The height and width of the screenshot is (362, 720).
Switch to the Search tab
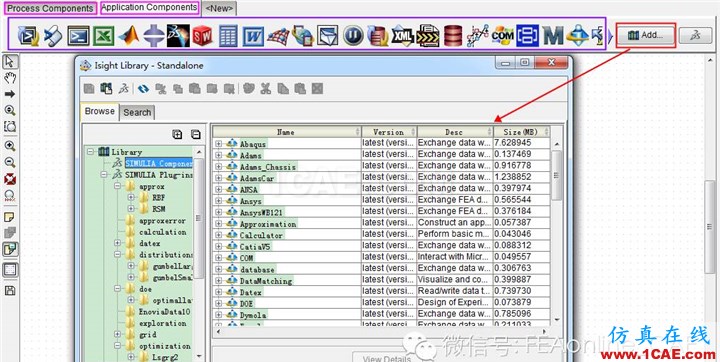(137, 113)
